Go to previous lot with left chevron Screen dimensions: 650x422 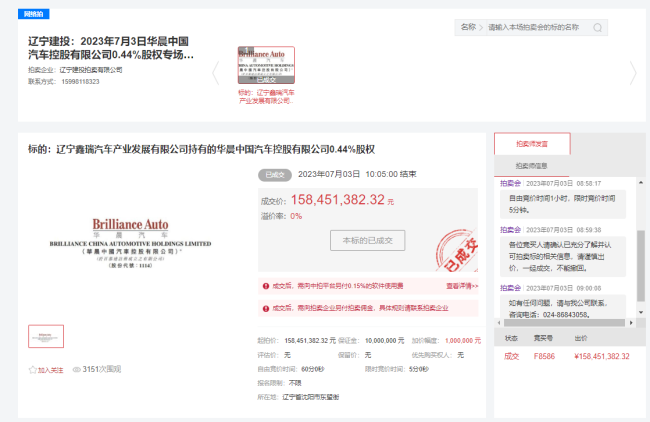[x=215, y=73]
